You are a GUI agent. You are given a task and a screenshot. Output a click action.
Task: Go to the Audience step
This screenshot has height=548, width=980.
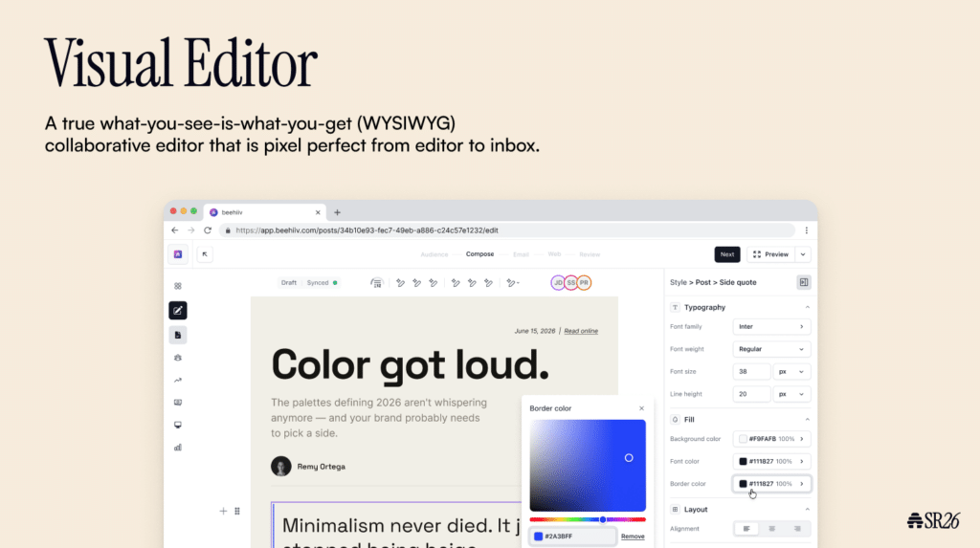point(434,254)
